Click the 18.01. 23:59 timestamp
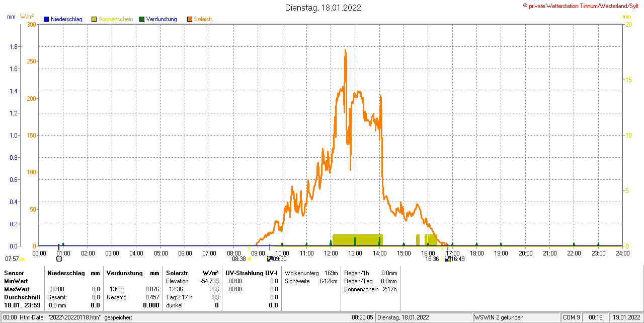644x323 pixels. point(22,305)
